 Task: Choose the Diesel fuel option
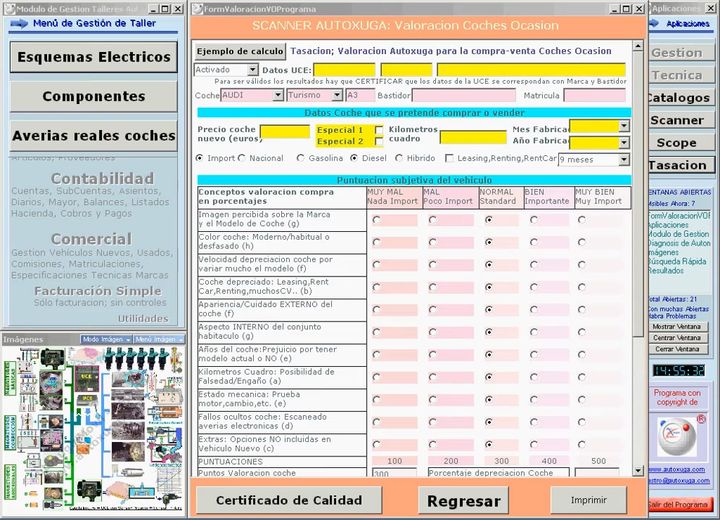tap(354, 158)
